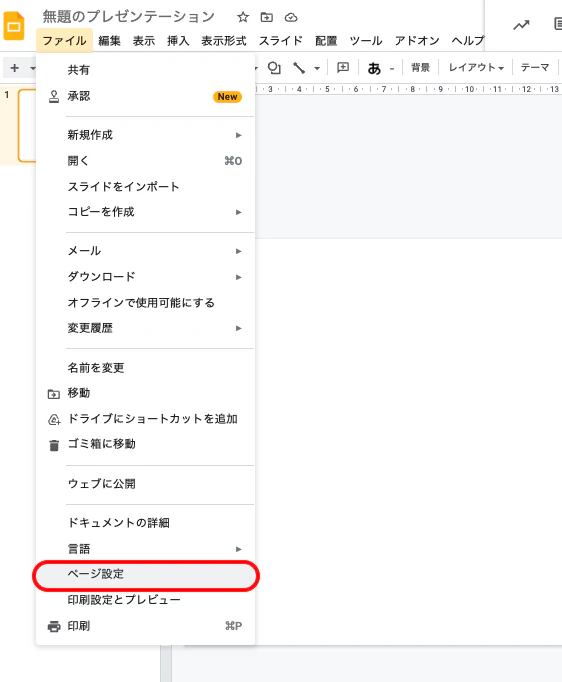Click the move-to-folder icon beside the title
This screenshot has width=562, height=682.
pyautogui.click(x=266, y=17)
